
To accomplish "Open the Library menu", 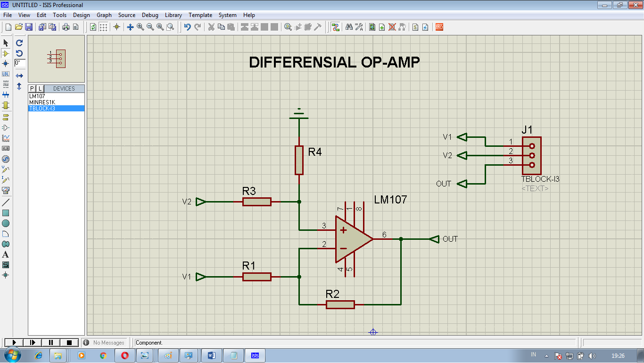I will (173, 15).
